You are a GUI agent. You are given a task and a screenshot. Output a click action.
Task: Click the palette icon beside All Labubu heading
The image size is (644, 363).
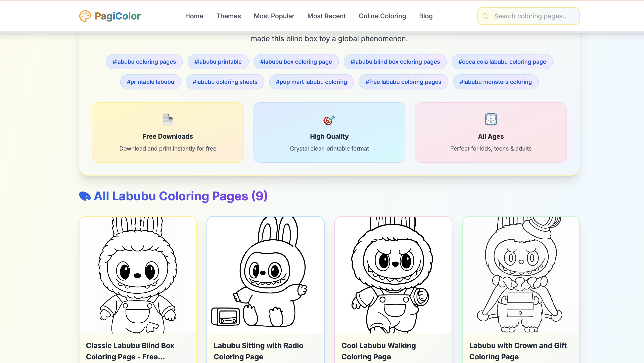85,196
